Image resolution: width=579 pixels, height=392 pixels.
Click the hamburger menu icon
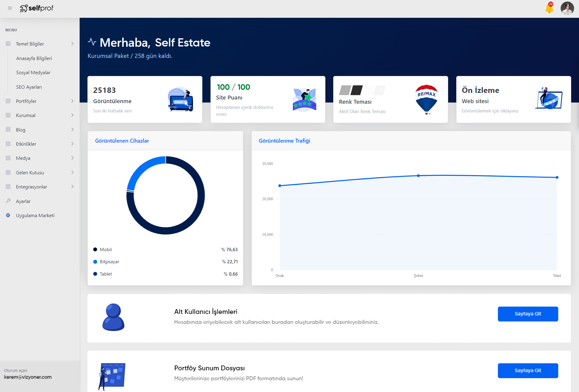[x=10, y=8]
